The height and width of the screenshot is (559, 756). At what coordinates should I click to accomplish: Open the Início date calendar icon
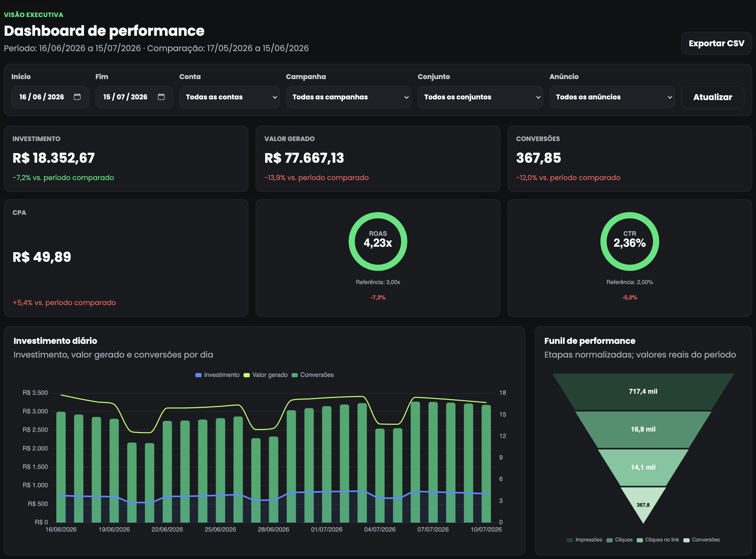(77, 97)
